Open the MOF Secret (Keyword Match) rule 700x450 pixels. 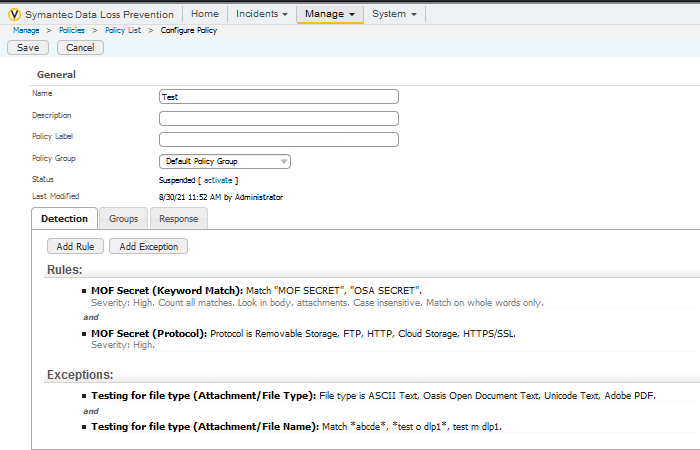click(x=167, y=290)
